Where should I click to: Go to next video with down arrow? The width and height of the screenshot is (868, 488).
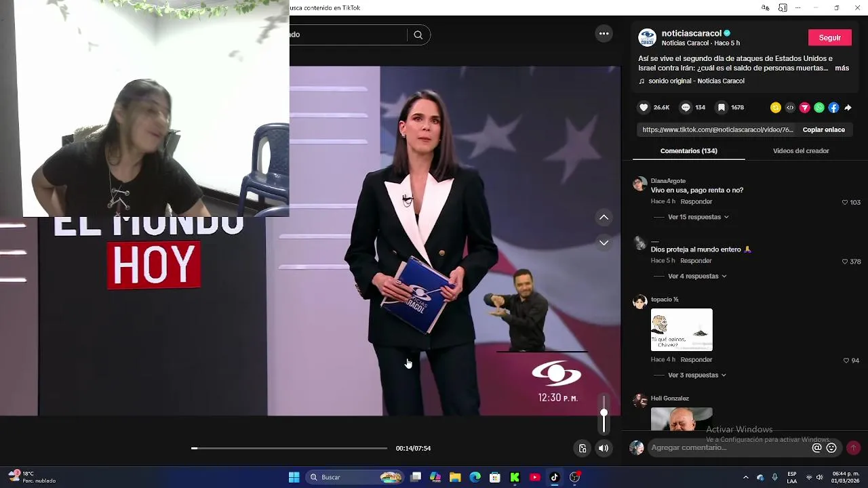coord(604,242)
